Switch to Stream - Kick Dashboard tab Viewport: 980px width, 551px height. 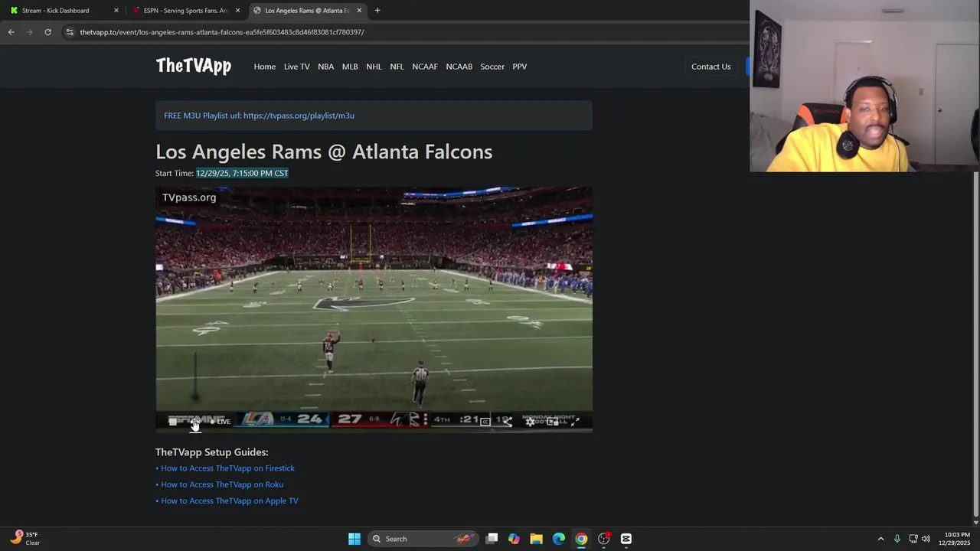coord(64,11)
